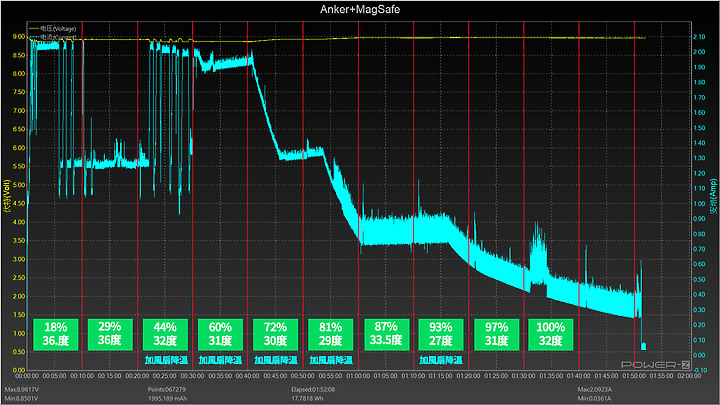720x405 pixels.
Task: Click the 100% 32度 label box
Action: click(x=551, y=334)
